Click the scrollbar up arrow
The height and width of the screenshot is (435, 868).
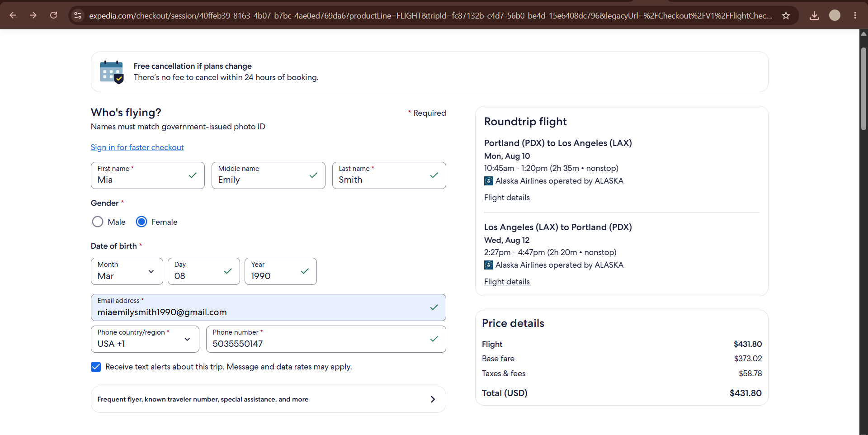coord(863,34)
